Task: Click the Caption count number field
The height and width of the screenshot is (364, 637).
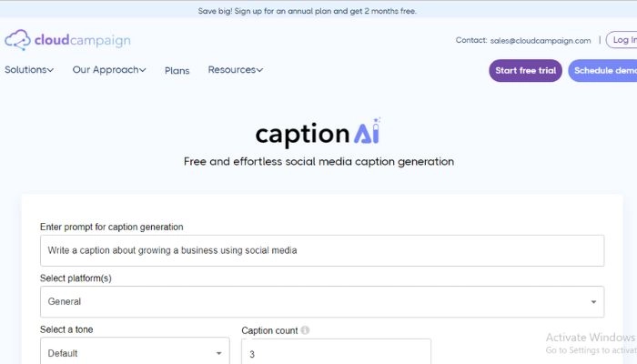Action: (336, 353)
